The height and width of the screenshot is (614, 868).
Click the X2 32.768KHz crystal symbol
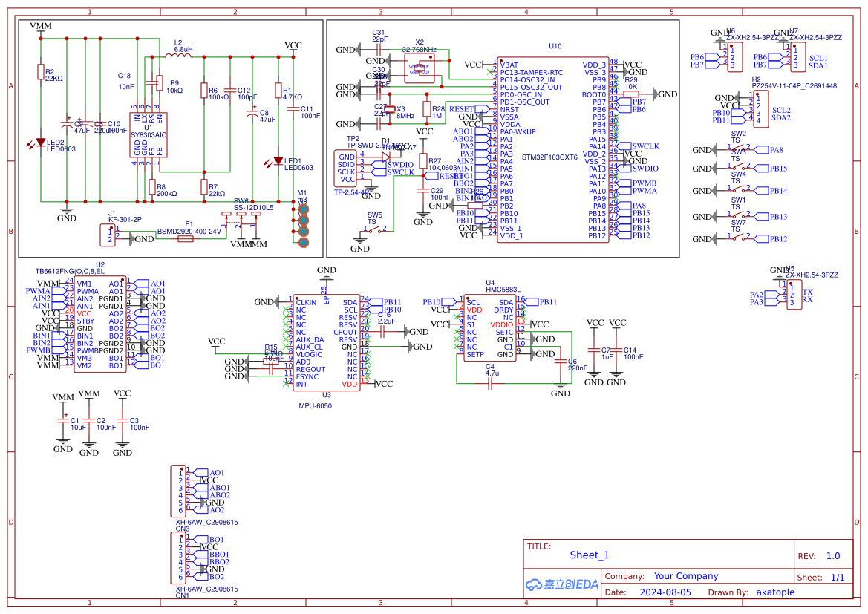tap(419, 68)
